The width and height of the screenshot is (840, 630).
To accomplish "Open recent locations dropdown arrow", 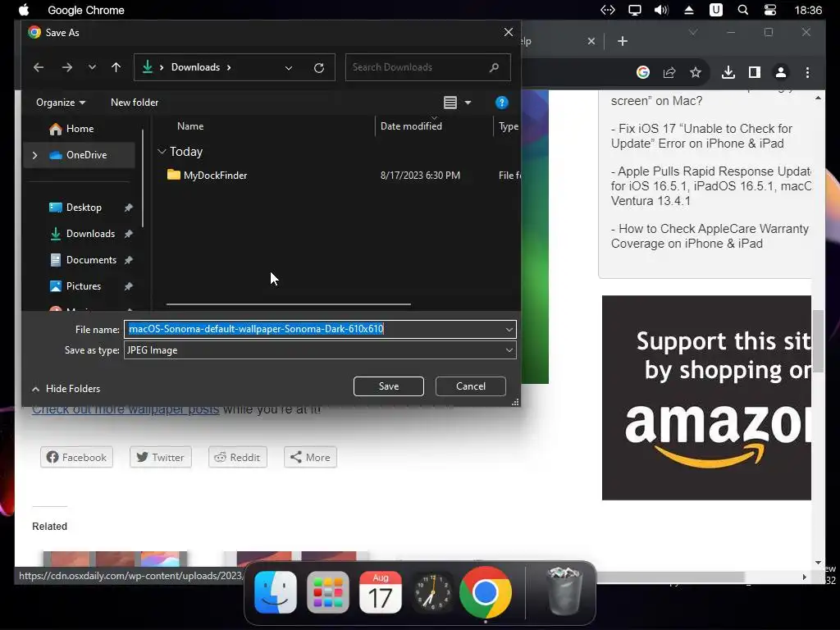I will (x=92, y=67).
